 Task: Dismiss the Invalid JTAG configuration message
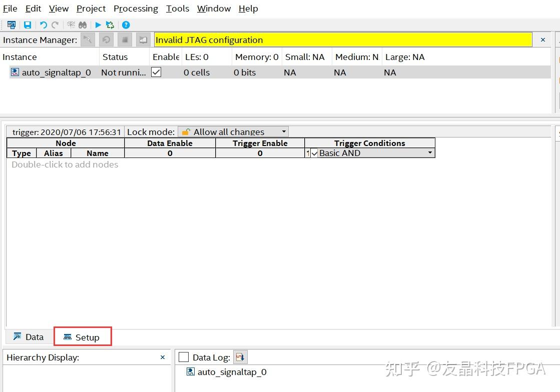[x=542, y=39]
